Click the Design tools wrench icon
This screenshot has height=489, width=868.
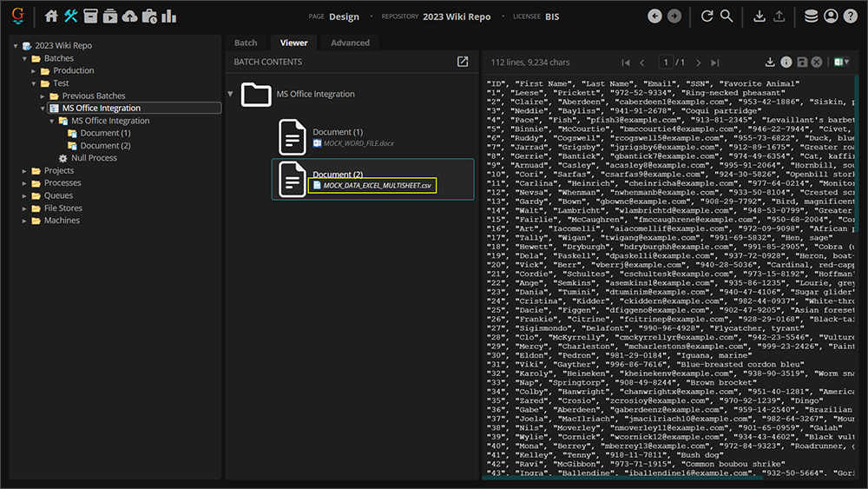71,17
